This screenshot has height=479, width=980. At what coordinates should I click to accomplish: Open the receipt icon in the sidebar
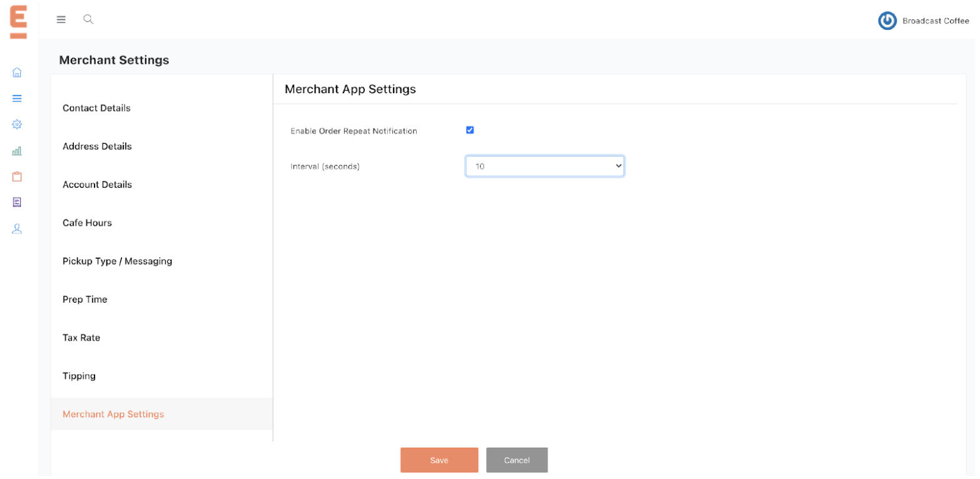[x=16, y=202]
